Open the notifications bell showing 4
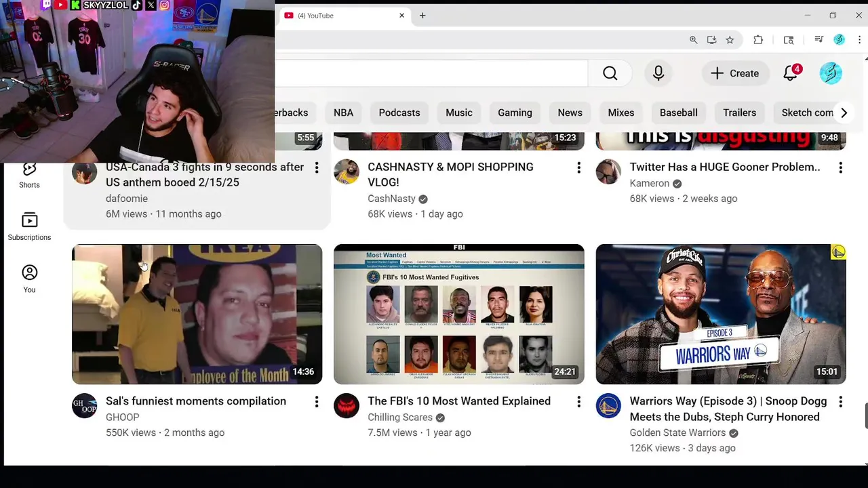The height and width of the screenshot is (488, 868). tap(791, 73)
